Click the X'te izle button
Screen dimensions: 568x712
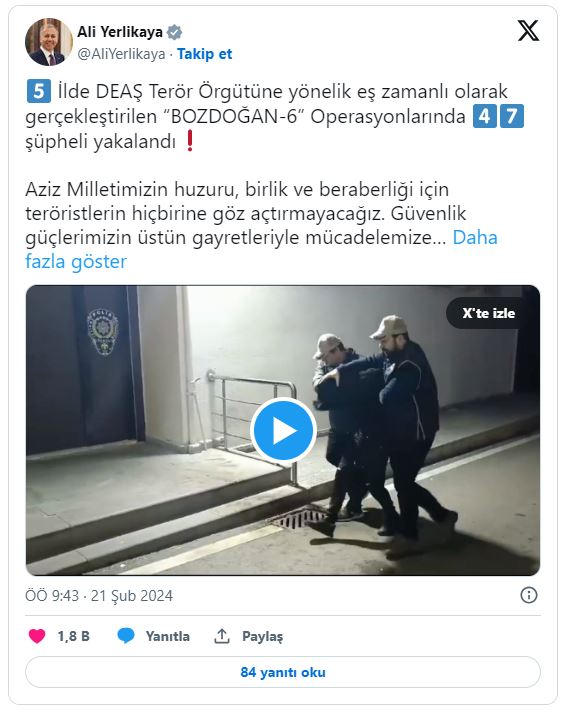coord(489,313)
